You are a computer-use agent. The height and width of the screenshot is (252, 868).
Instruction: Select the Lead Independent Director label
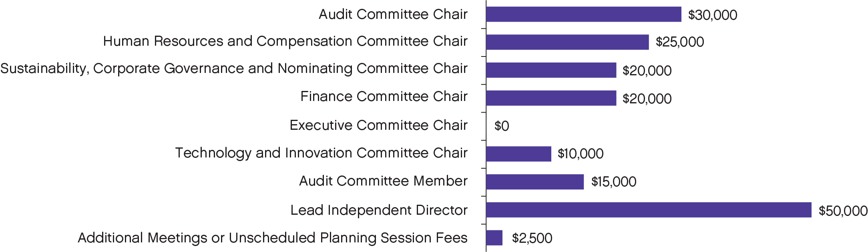tap(379, 210)
